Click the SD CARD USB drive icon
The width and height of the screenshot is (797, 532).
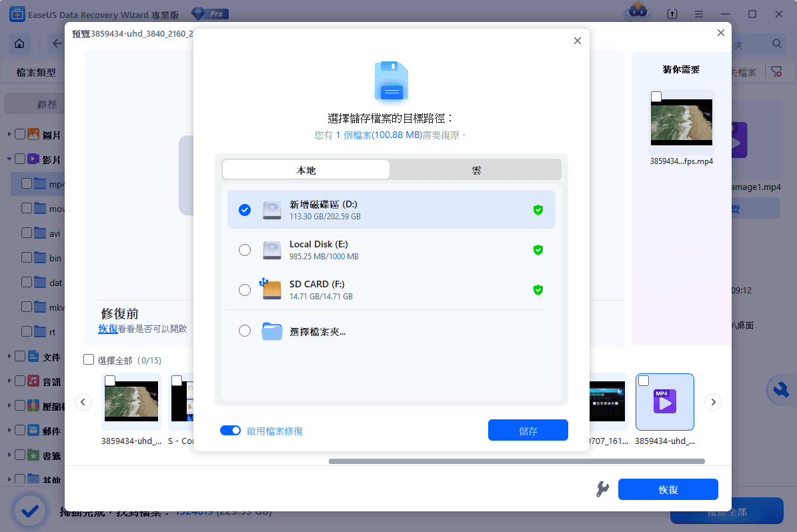tap(271, 289)
